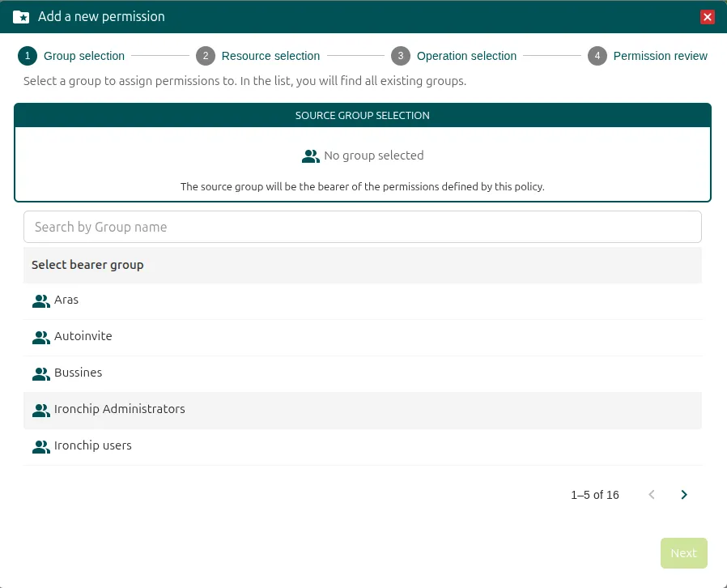The height and width of the screenshot is (588, 727).
Task: Click the Add a new permission title
Action: coord(101,17)
